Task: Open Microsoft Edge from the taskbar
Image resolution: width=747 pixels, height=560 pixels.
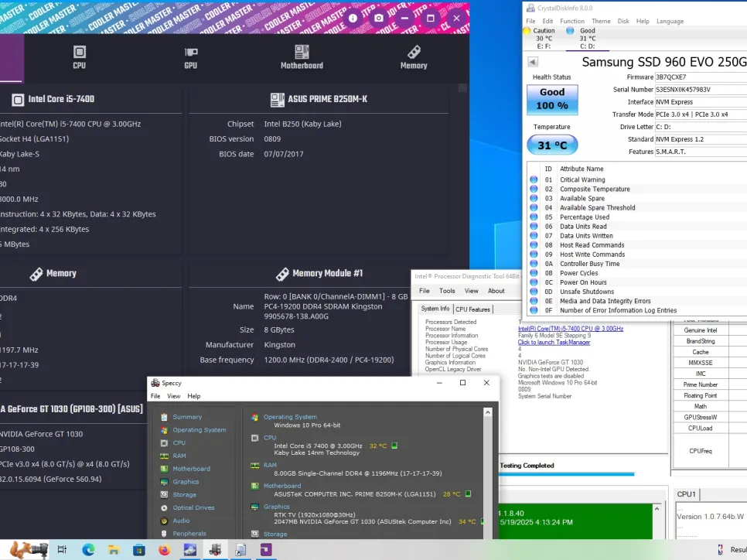Action: [88, 550]
